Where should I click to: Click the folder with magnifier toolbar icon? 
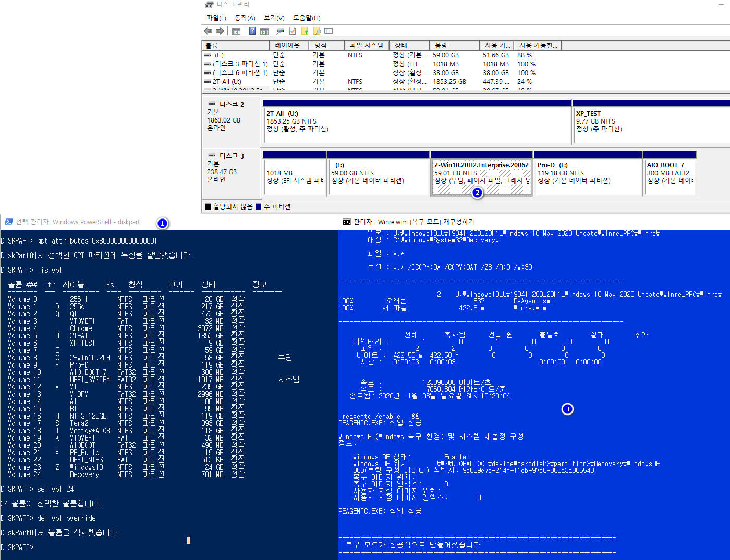point(317,31)
